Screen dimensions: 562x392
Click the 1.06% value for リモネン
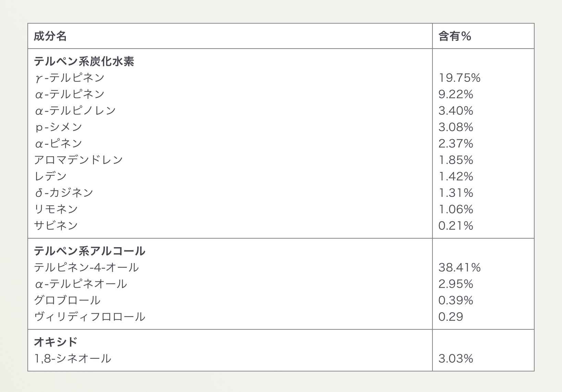[455, 209]
